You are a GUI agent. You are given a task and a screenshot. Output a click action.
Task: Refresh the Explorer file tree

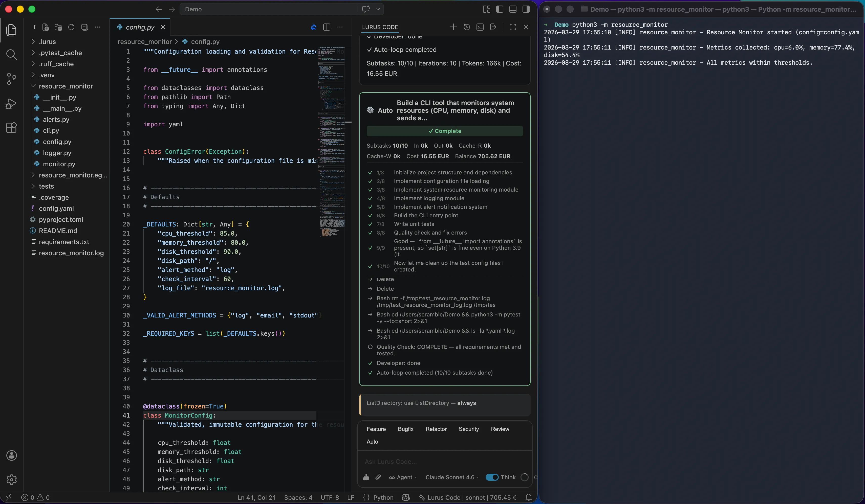[71, 27]
